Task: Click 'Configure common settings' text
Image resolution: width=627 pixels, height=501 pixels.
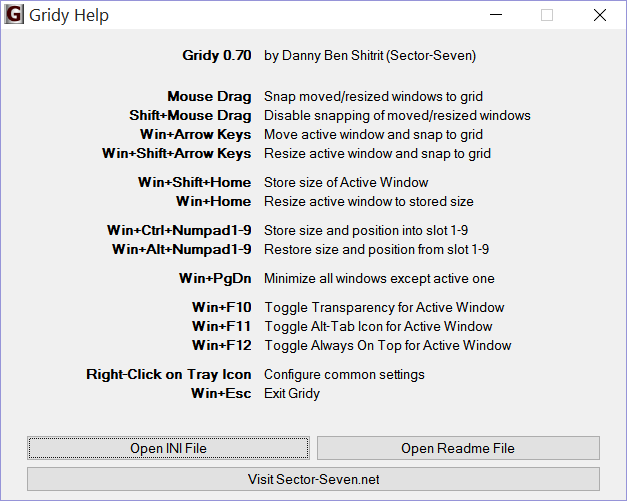Action: pos(344,375)
